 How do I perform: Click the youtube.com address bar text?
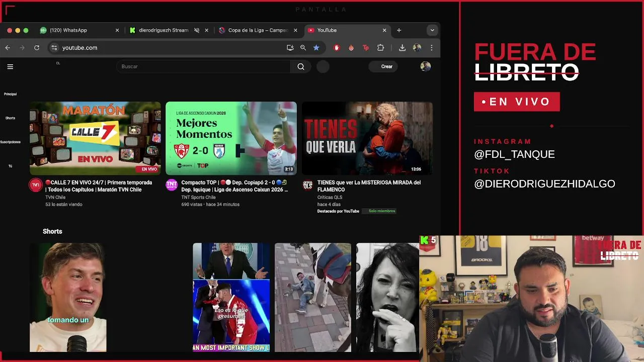[79, 48]
